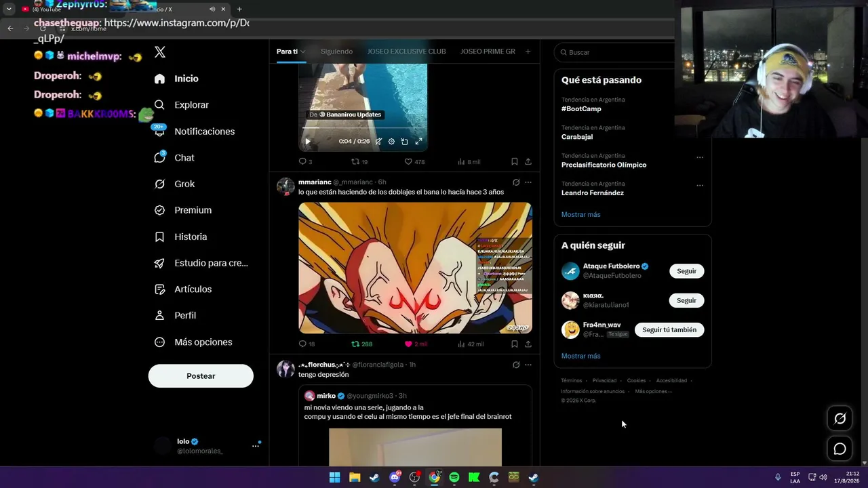Screen dimensions: 868x488
Task: Expand the video to fullscreen
Action: coord(418,142)
